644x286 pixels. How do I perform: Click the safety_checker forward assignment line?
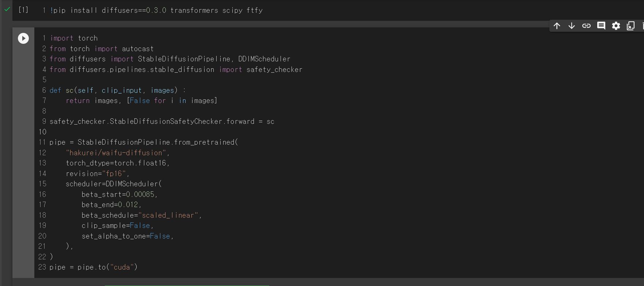[162, 122]
